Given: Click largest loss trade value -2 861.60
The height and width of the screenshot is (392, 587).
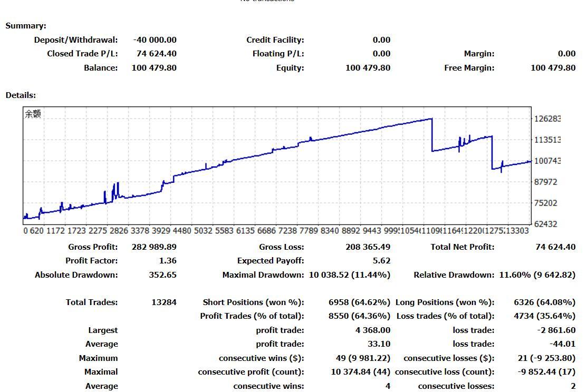Looking at the screenshot, I should pyautogui.click(x=556, y=331).
